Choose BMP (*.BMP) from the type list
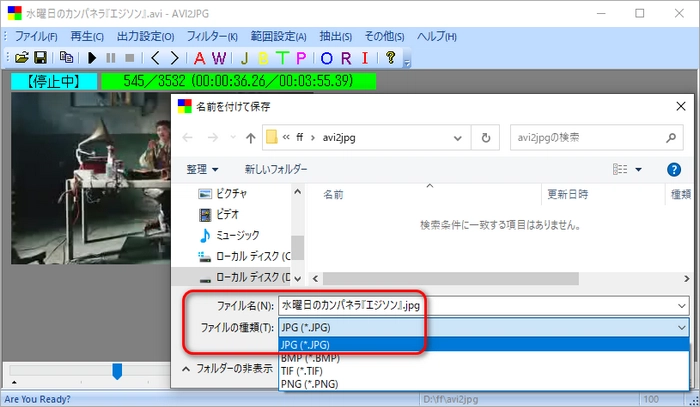The image size is (700, 407). pos(483,358)
